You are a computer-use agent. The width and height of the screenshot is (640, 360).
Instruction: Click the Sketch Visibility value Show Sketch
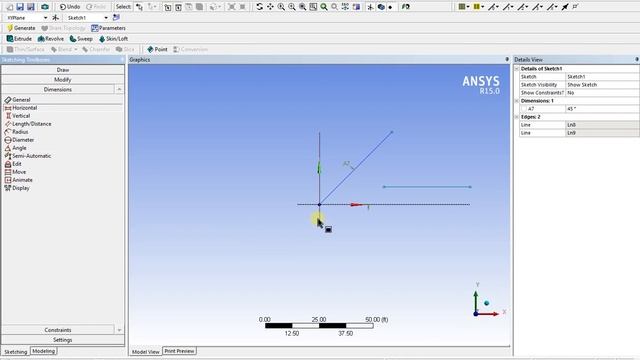pos(602,85)
